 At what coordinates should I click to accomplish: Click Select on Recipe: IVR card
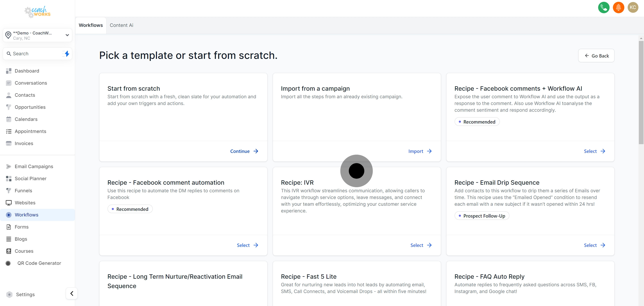point(421,245)
